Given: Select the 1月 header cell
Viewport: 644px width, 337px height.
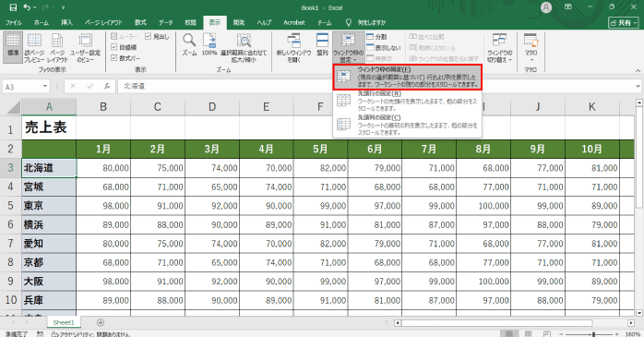Looking at the screenshot, I should tap(103, 149).
